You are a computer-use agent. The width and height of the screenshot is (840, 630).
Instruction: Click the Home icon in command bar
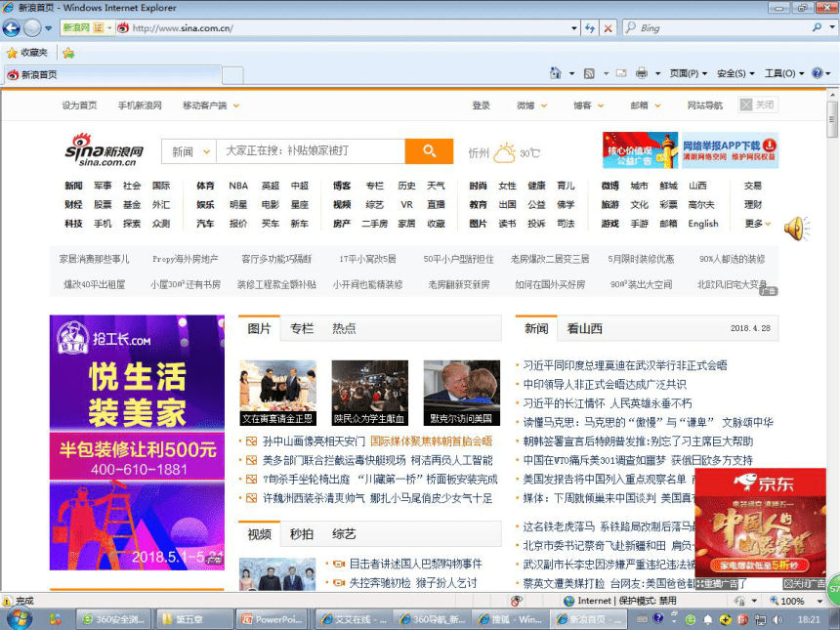point(556,73)
